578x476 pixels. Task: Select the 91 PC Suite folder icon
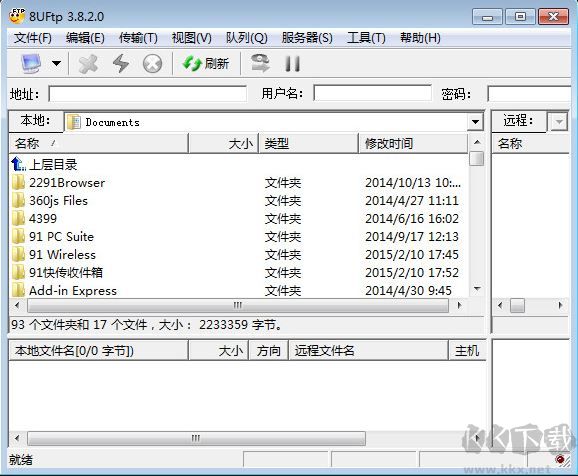[x=18, y=237]
